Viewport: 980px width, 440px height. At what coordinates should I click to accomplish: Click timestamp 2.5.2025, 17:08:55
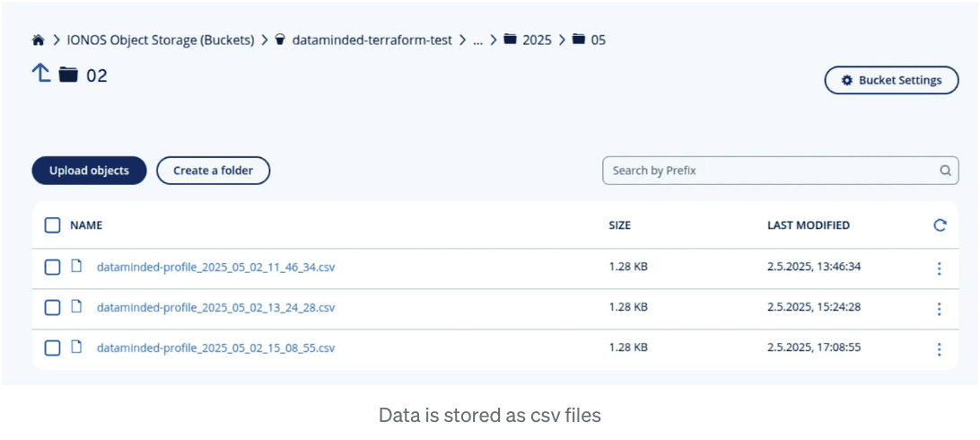[814, 347]
